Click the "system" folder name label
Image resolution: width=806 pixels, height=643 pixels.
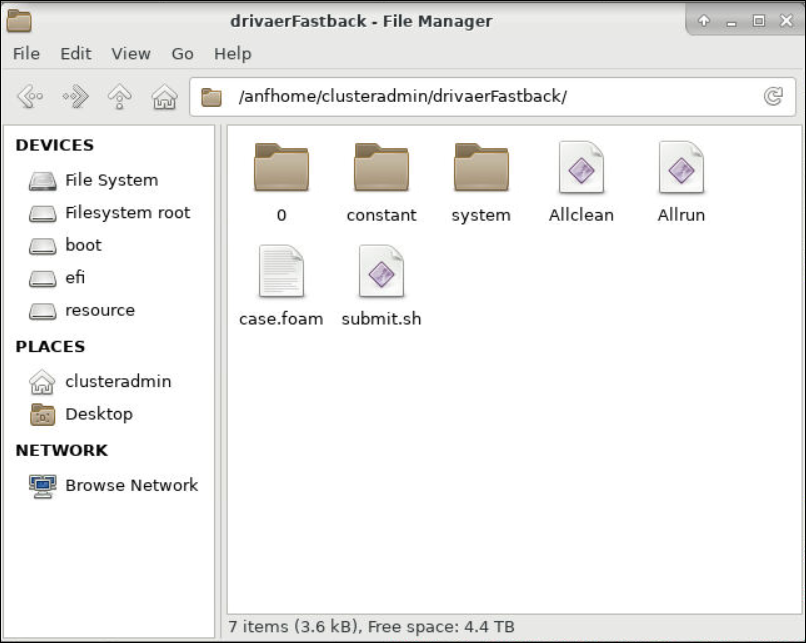tap(481, 215)
